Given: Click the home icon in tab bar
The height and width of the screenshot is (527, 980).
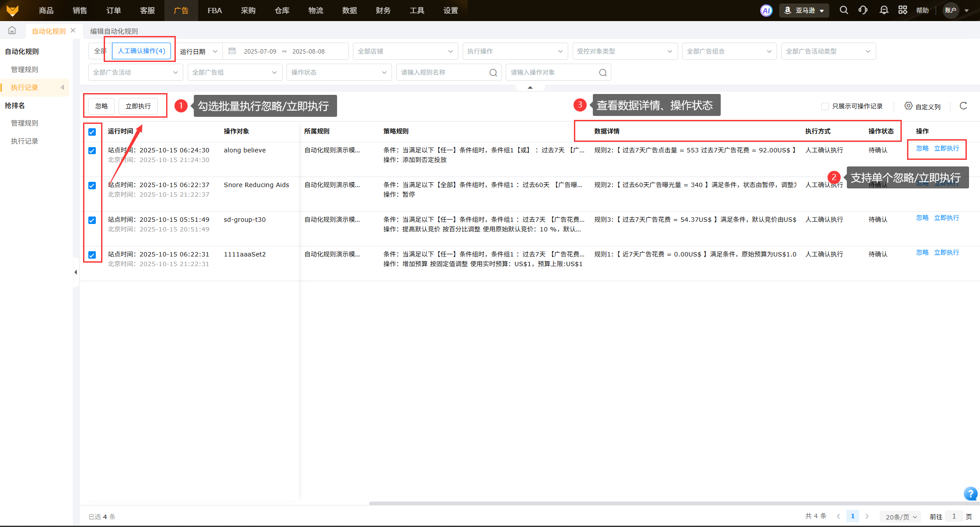Looking at the screenshot, I should tap(12, 31).
